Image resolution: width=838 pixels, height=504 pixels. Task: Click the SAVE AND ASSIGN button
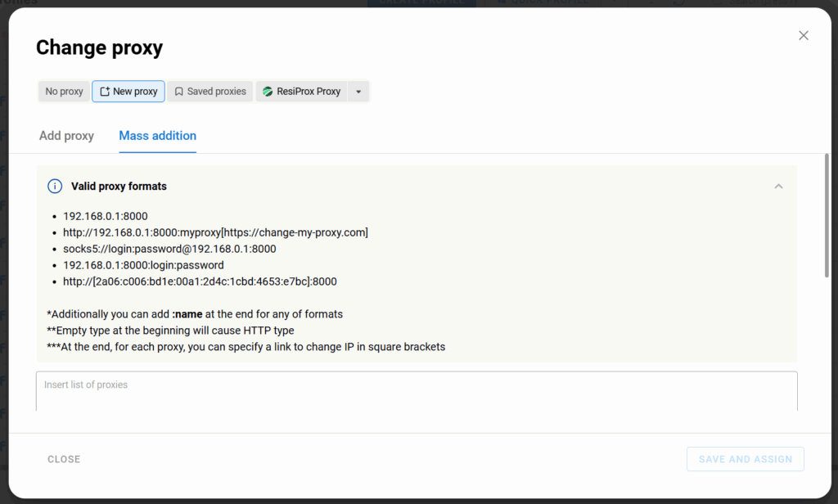coord(746,459)
